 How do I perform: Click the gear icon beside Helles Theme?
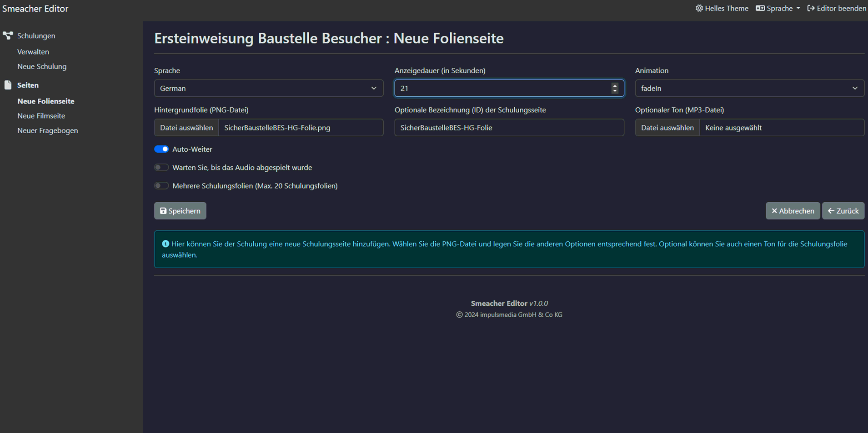click(699, 8)
